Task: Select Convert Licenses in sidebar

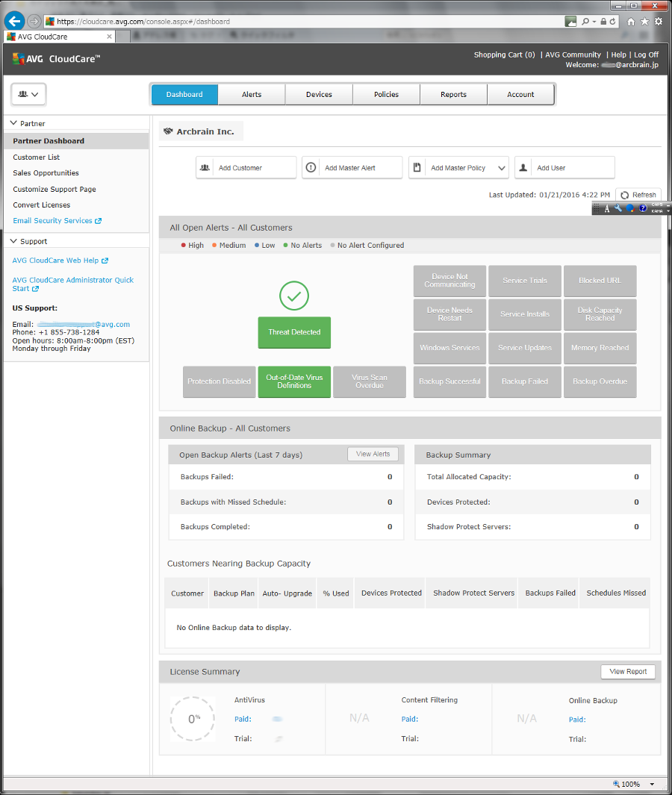Action: pos(42,205)
